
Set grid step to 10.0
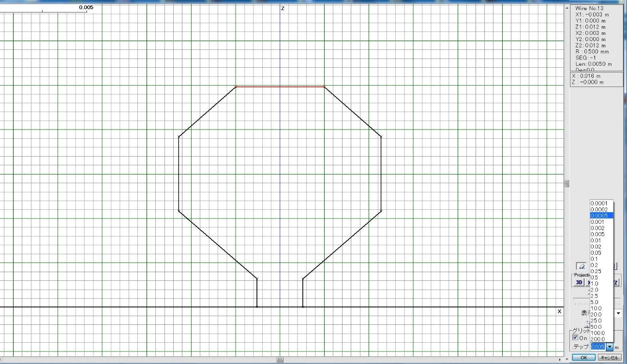(602, 308)
